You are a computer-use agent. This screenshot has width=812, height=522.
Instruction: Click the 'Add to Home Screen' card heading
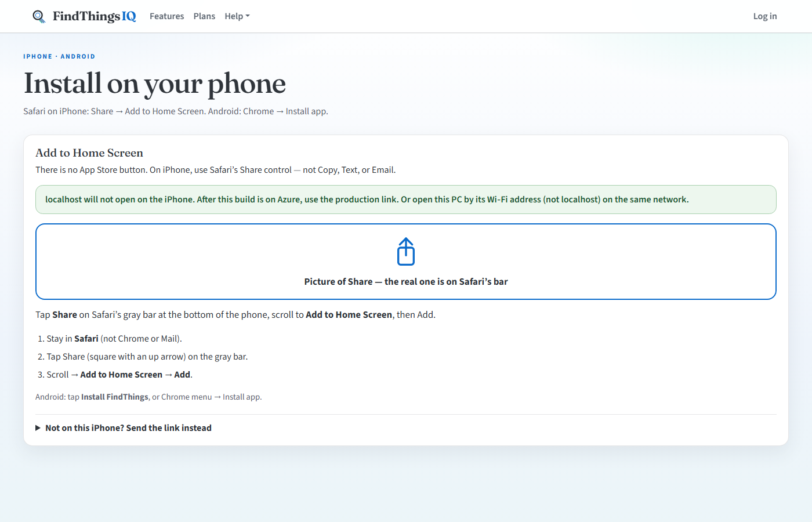[89, 153]
